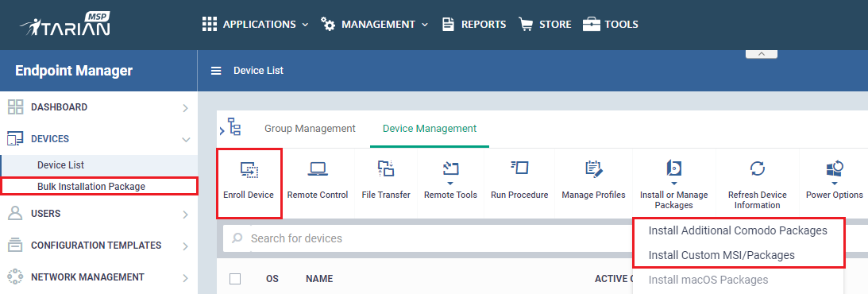Screen dimensions: 868x294
Task: Expand the device tree side arrow
Action: click(222, 131)
